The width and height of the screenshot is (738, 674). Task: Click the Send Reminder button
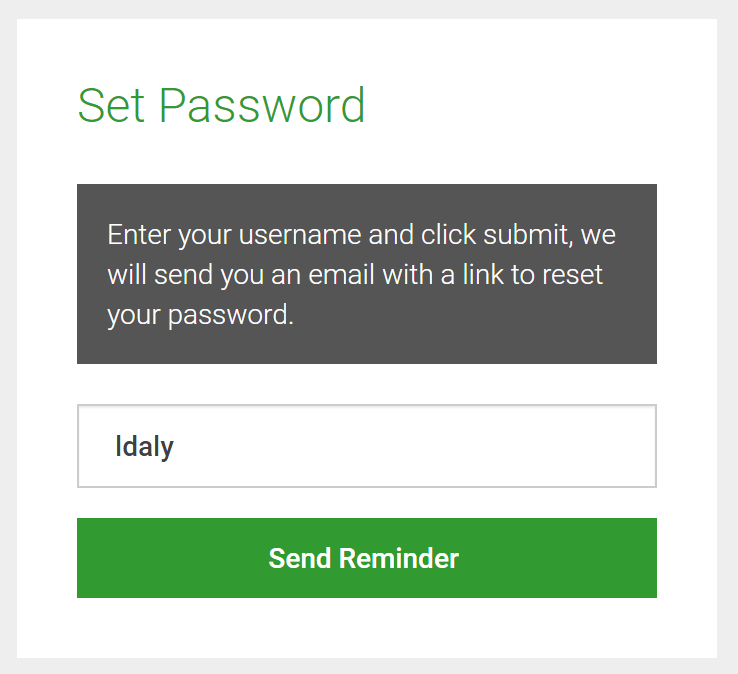point(367,558)
